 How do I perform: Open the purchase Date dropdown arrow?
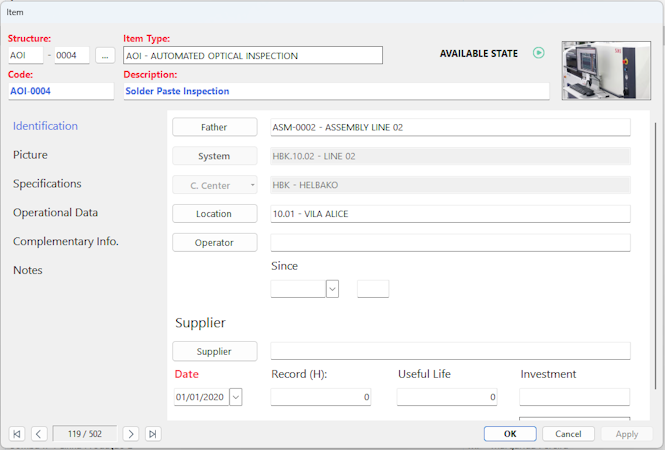point(236,397)
